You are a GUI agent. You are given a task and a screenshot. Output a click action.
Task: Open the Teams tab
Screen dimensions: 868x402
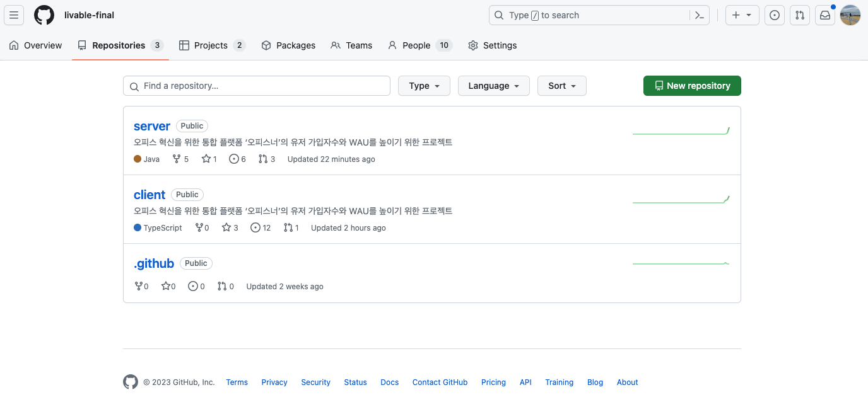(x=351, y=45)
